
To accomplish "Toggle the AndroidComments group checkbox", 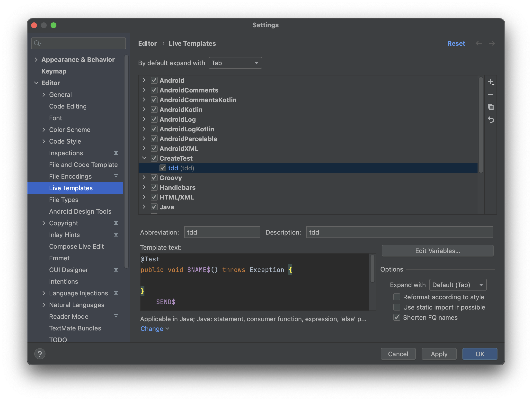I will (154, 90).
